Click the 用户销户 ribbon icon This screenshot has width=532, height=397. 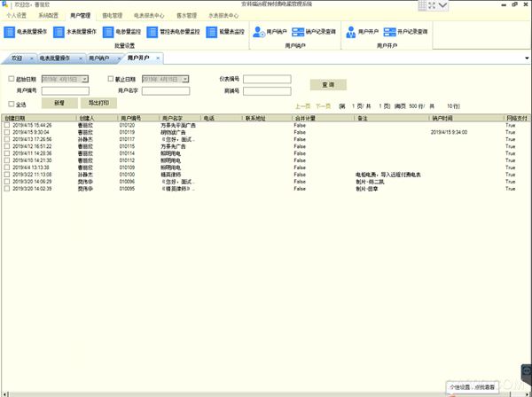point(259,33)
